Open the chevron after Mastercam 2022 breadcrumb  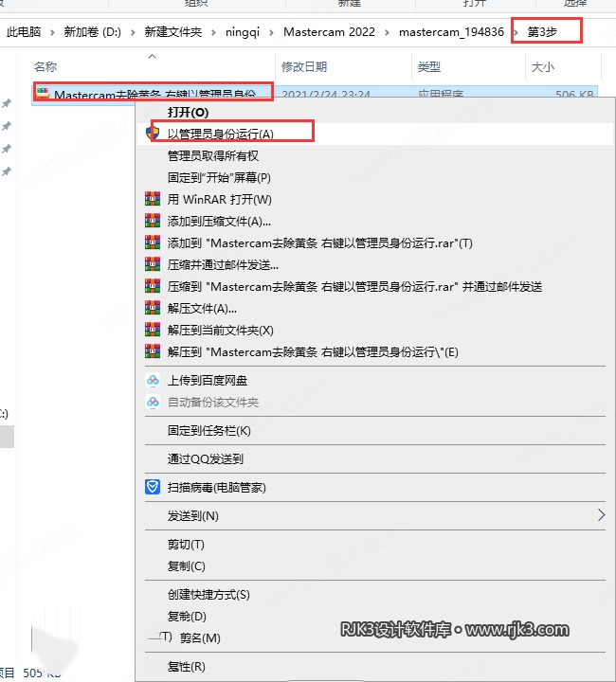[387, 32]
